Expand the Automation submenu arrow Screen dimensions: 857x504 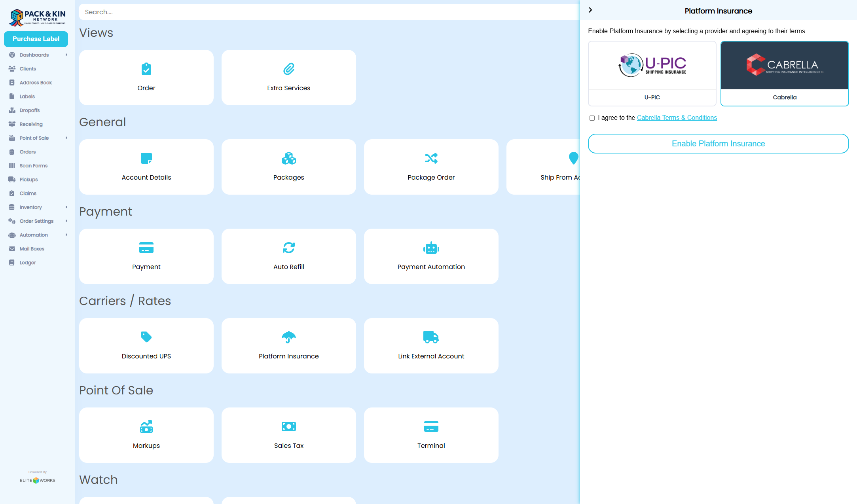pos(66,235)
